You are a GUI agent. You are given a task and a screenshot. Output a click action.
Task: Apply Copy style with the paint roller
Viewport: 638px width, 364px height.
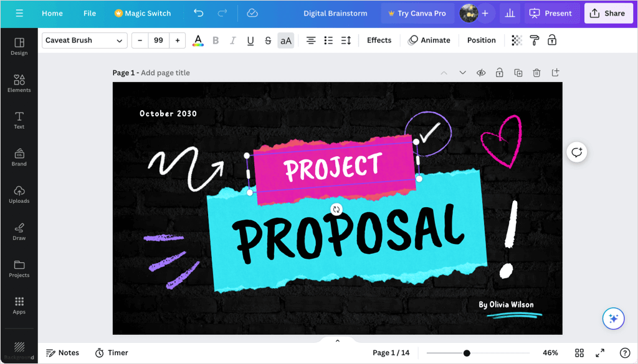(533, 40)
